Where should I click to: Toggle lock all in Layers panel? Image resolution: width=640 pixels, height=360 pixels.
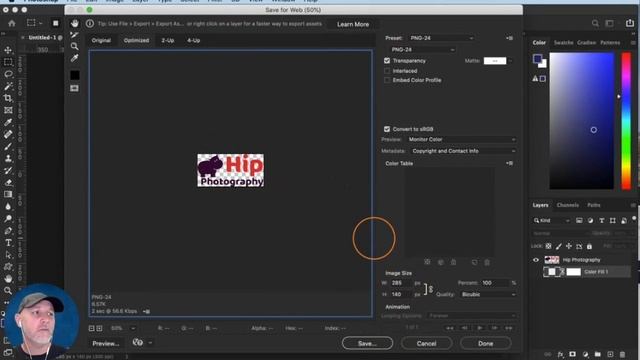pos(589,246)
